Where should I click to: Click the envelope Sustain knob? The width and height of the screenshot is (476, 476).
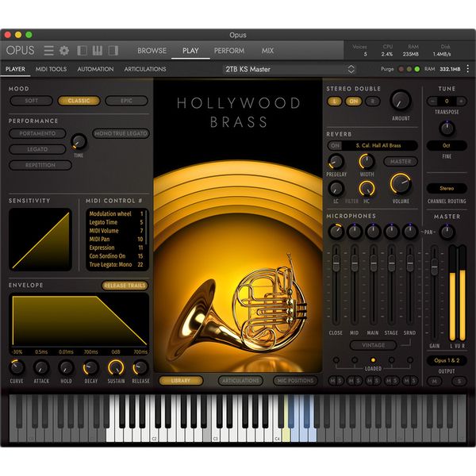tap(116, 367)
